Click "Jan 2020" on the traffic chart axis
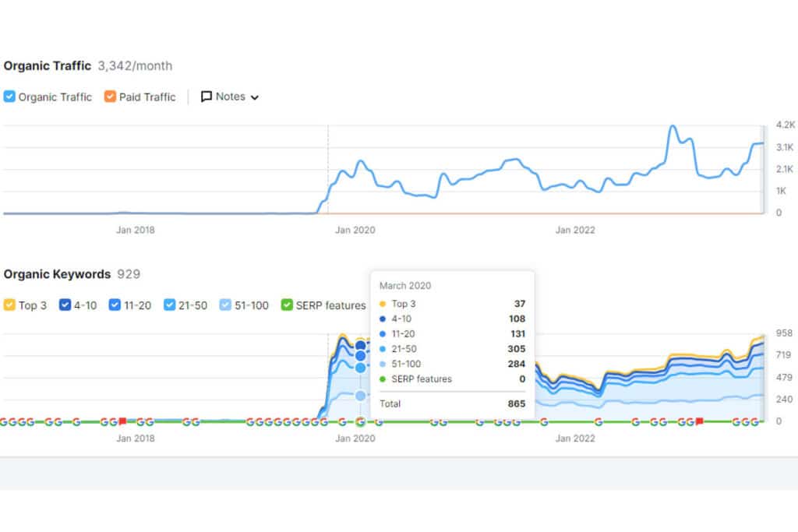 point(355,230)
